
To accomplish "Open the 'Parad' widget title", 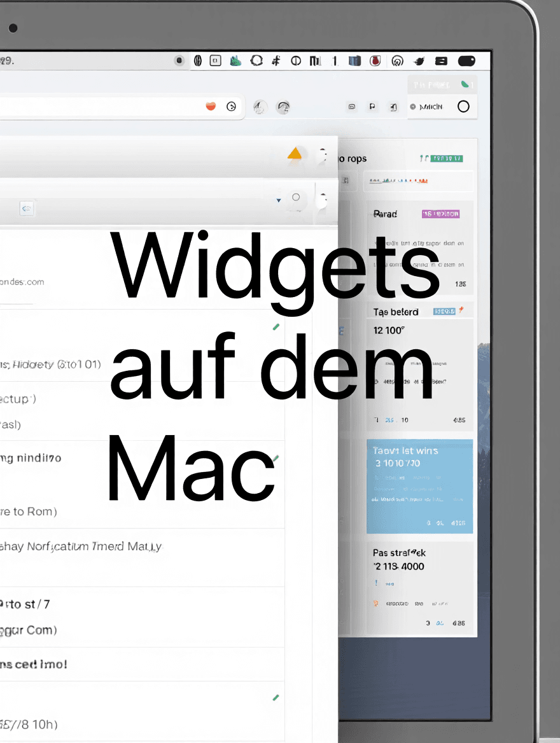I will click(385, 214).
